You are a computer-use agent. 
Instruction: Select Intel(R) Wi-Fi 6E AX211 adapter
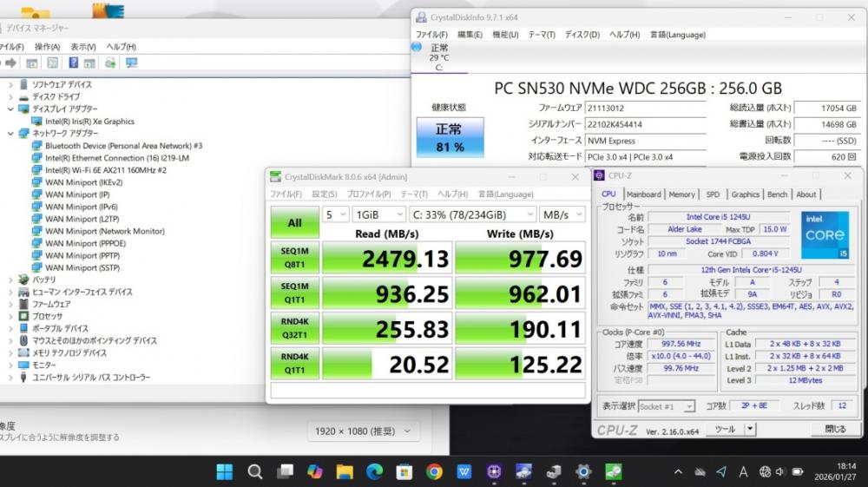[x=105, y=171]
